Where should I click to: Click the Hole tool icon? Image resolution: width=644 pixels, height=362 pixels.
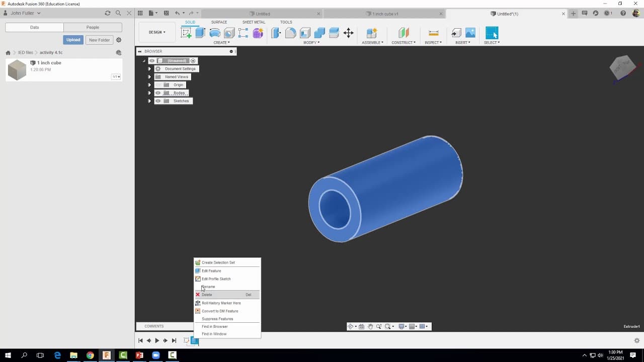229,33
